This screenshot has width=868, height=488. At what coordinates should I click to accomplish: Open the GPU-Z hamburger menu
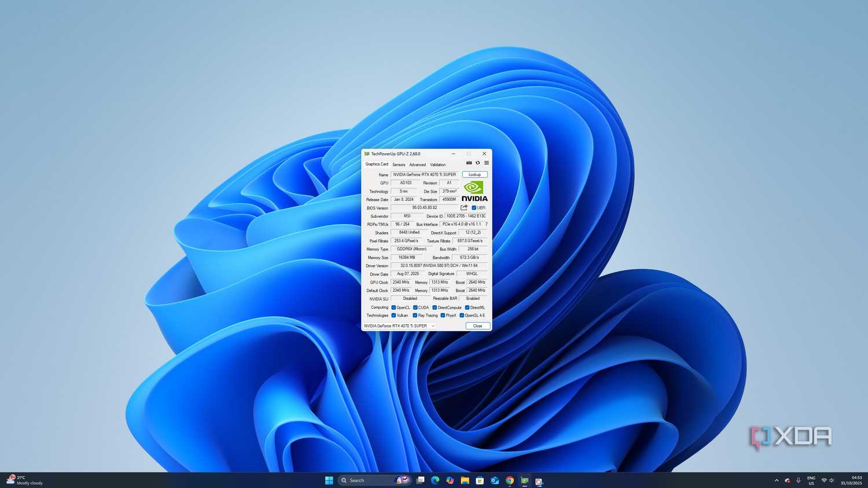point(486,163)
